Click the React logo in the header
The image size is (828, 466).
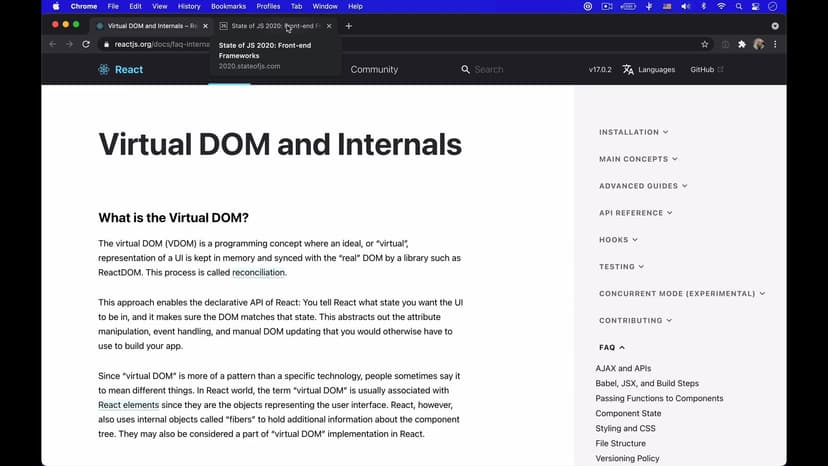coord(104,70)
